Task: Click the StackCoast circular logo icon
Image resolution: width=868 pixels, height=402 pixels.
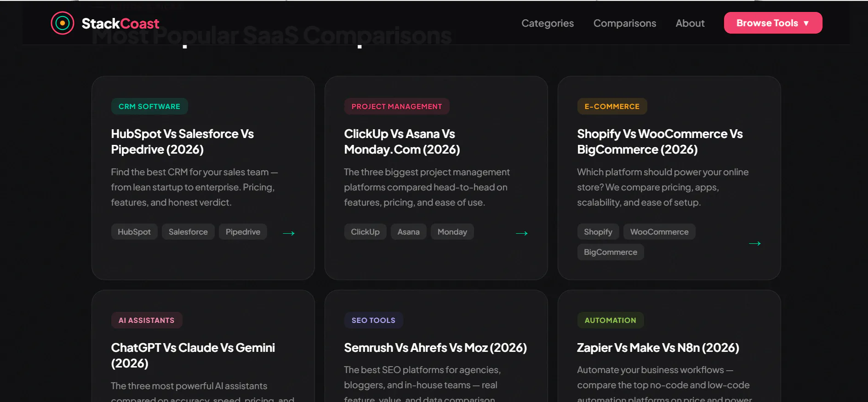Action: (63, 23)
